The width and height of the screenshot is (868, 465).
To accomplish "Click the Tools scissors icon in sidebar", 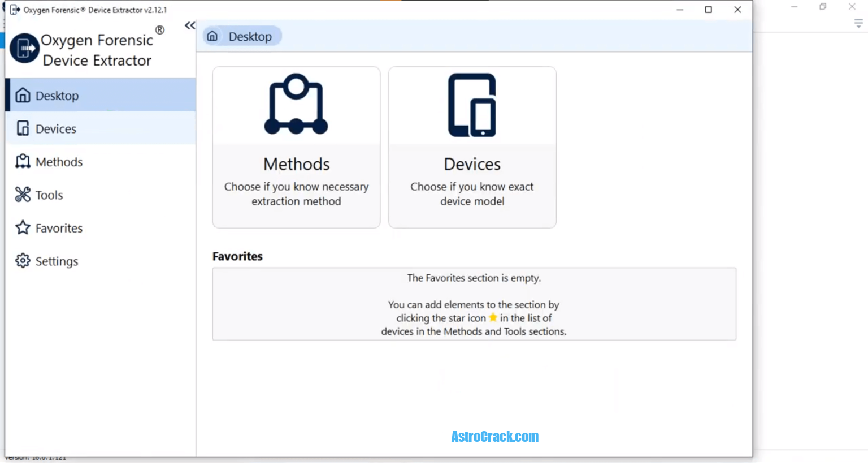I will point(21,195).
